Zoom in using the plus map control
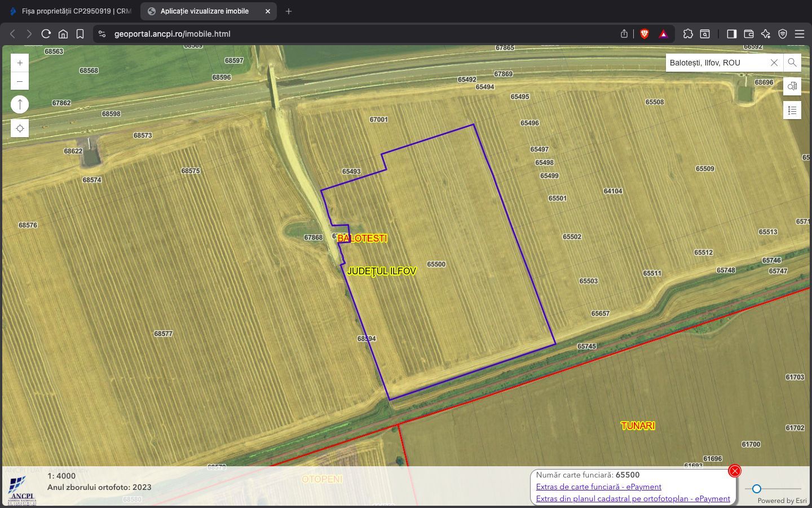 pyautogui.click(x=20, y=62)
